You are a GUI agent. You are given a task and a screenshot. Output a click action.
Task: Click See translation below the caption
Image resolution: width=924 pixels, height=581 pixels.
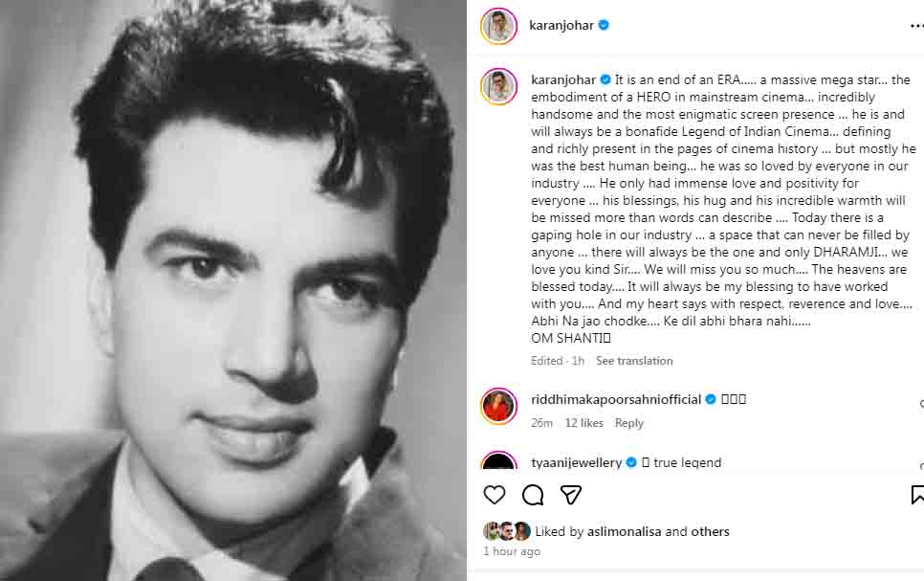[634, 361]
